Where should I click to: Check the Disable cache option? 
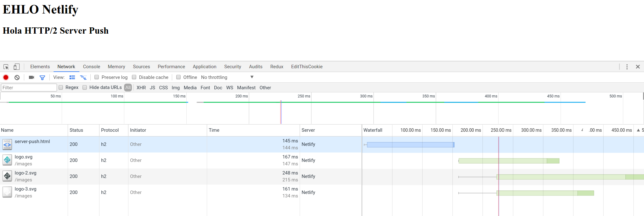point(134,77)
